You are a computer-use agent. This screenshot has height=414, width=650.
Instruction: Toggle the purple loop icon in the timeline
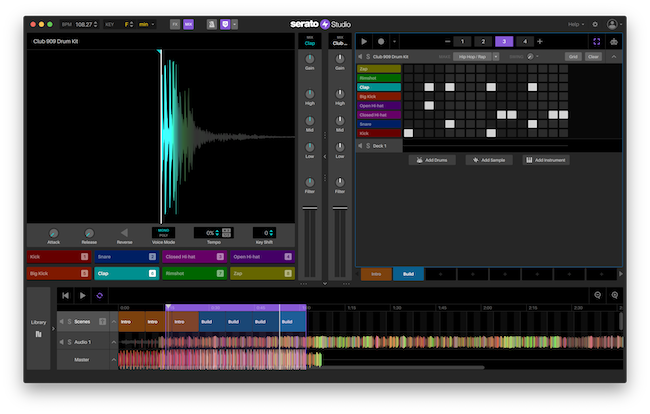99,295
